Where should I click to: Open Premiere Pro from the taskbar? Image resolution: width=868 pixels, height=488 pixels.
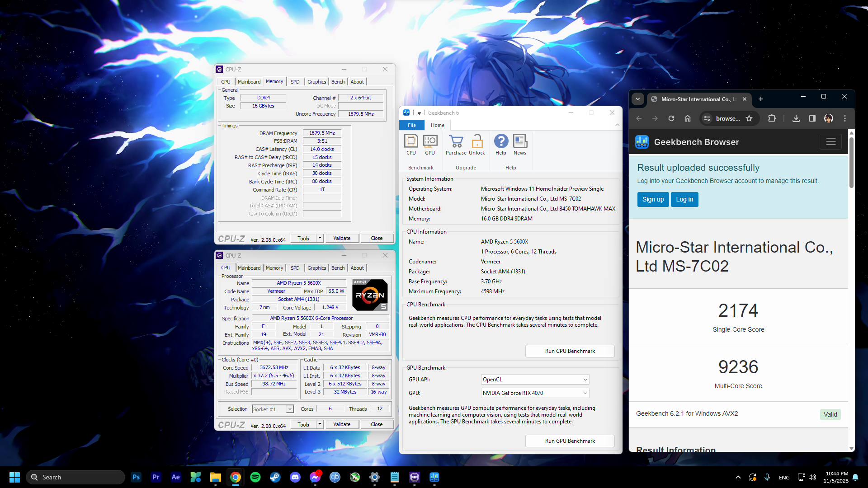(156, 477)
